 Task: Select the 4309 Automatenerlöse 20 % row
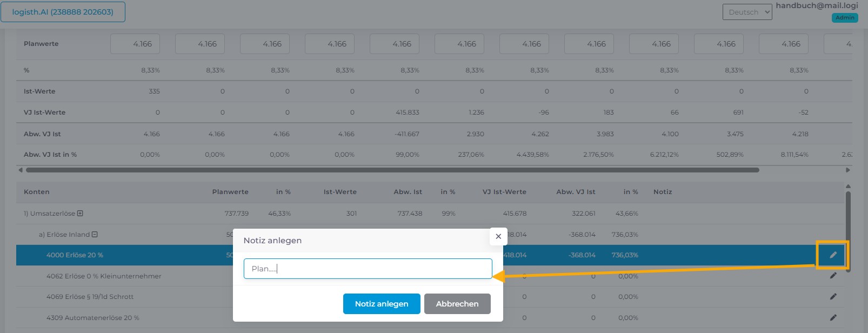click(93, 318)
